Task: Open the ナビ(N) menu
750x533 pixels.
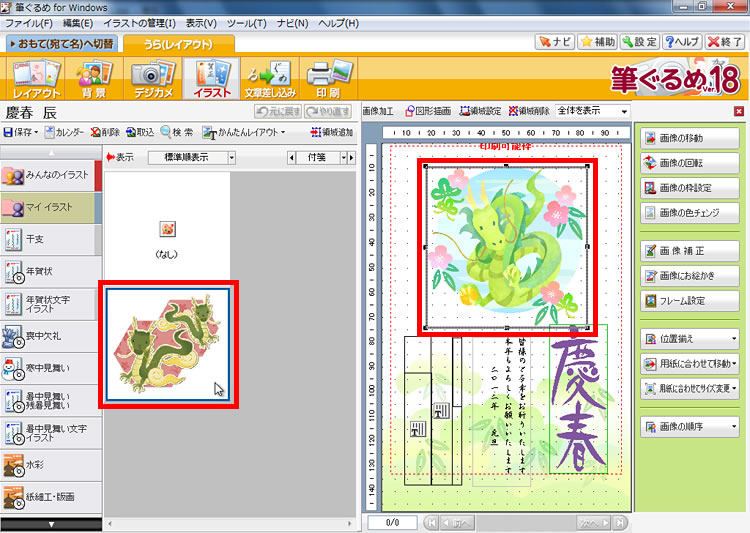Action: click(292, 23)
